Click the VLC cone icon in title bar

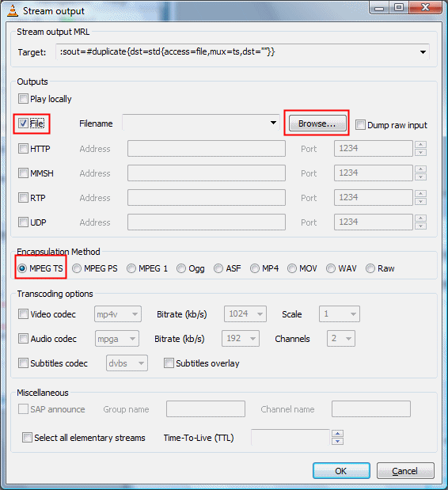(x=13, y=10)
